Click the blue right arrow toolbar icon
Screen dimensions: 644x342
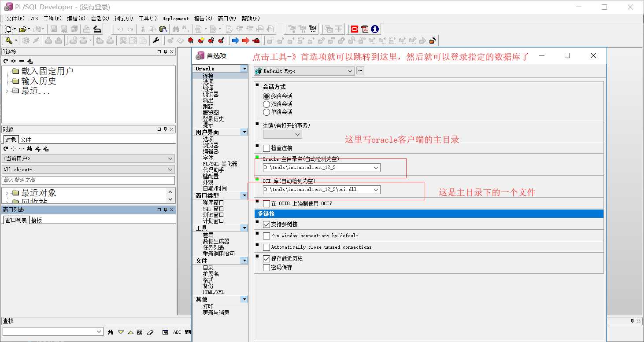pos(236,40)
